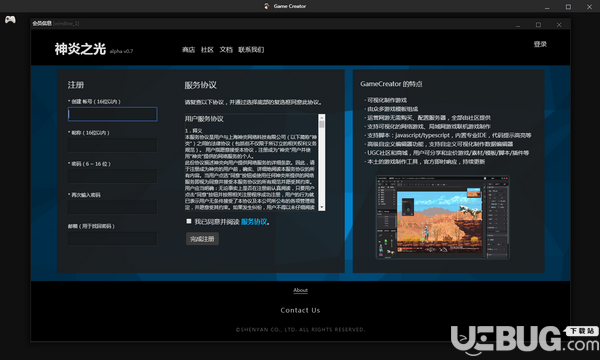Open the 社区 menu item
This screenshot has height=360, width=600.
(x=207, y=50)
